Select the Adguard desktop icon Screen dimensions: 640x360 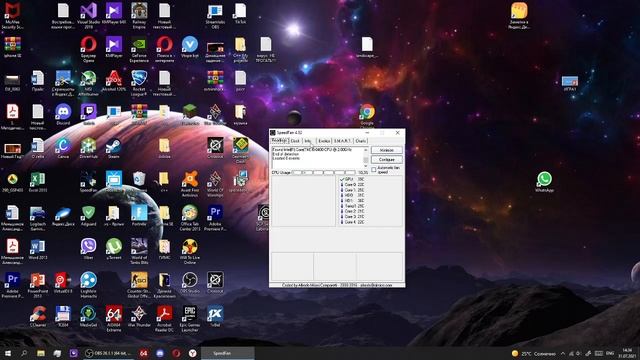(x=89, y=216)
